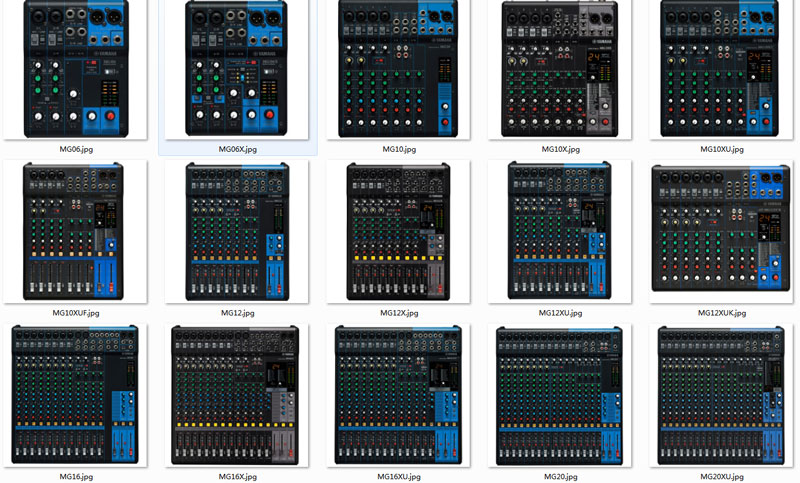The height and width of the screenshot is (483, 800).
Task: Click the MG16X.jpg thumbnail image
Action: 238,394
